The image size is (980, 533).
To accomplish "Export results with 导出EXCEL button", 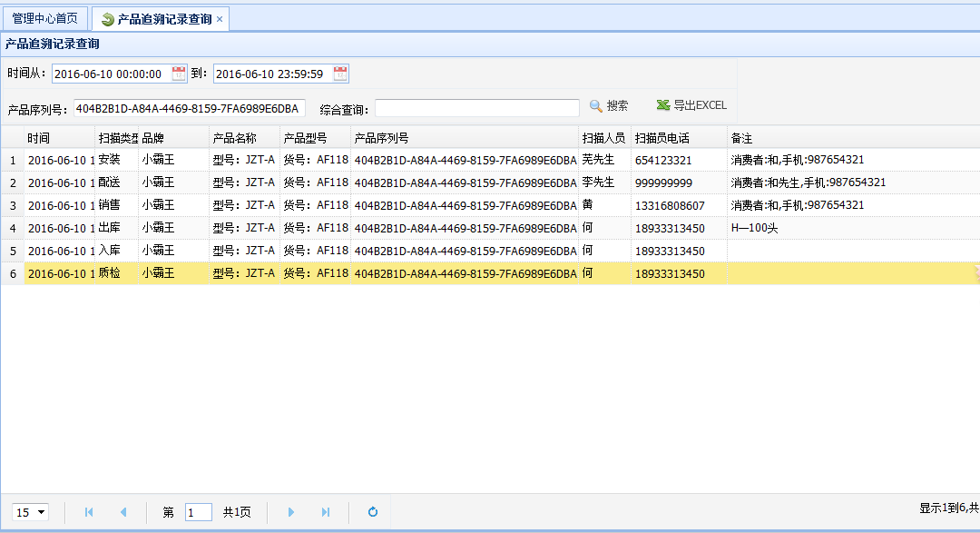I will pyautogui.click(x=691, y=106).
